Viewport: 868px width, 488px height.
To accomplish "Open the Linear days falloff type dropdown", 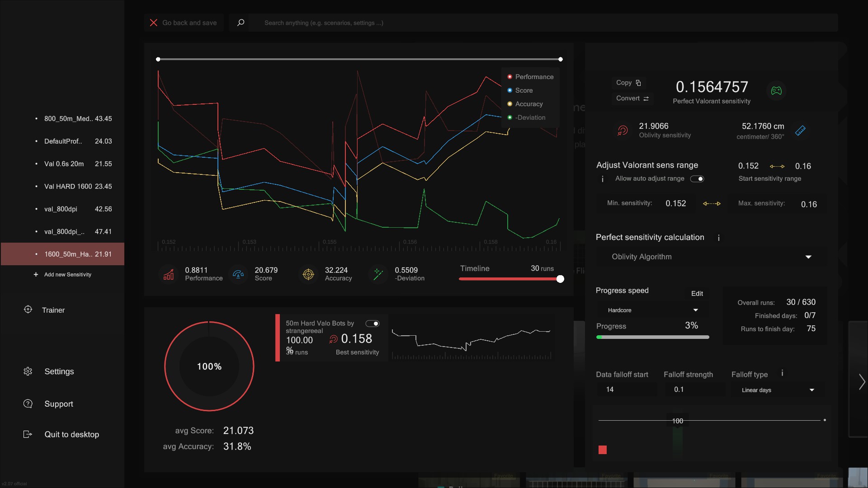I will click(x=811, y=390).
